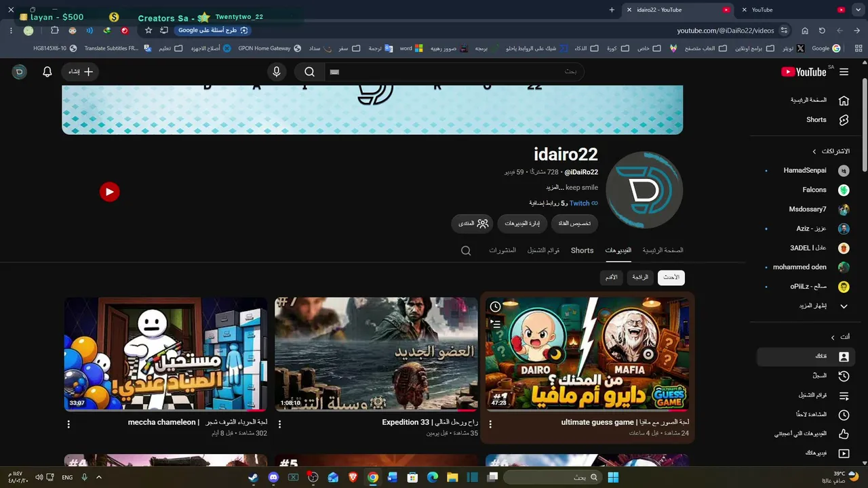Open the 'الاشتراكات' subscriptions section chevron
Image resolution: width=868 pixels, height=488 pixels.
(x=814, y=151)
